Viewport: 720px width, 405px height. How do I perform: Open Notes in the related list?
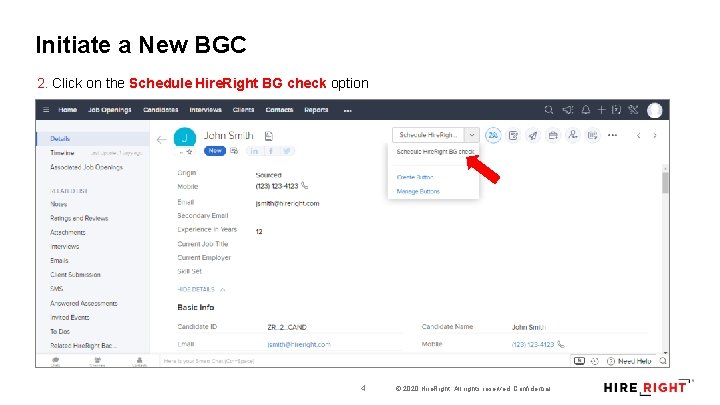point(59,204)
